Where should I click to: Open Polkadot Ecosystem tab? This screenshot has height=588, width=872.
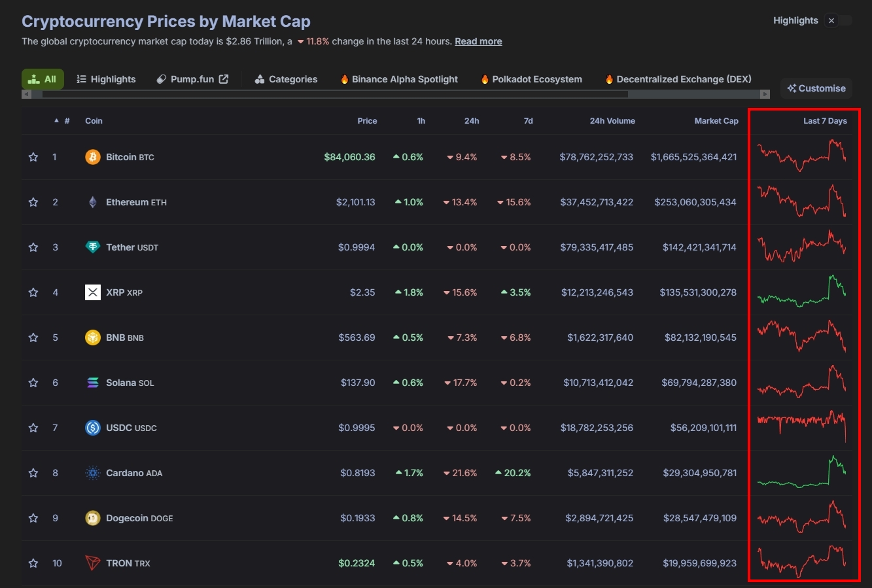[531, 79]
